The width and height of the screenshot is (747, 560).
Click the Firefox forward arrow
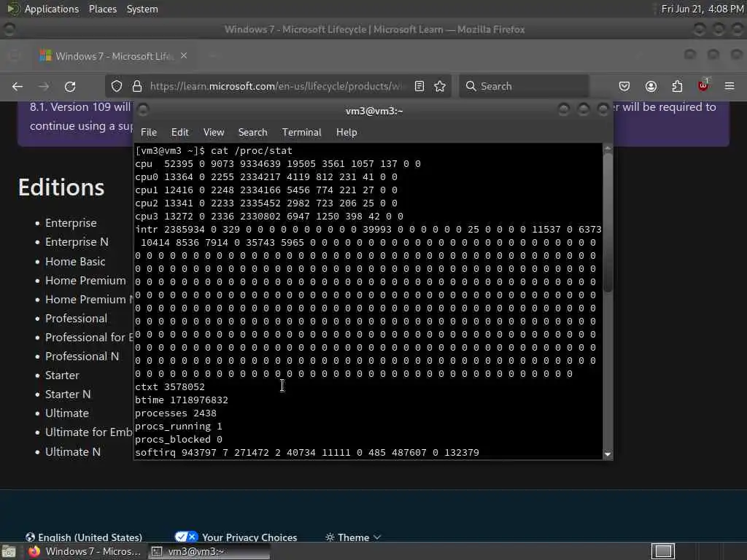(43, 86)
